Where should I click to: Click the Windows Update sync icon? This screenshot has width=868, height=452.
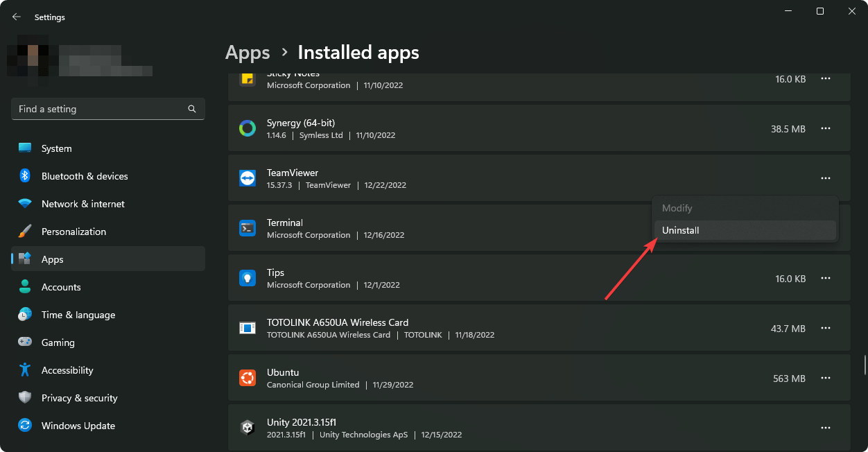tap(25, 426)
